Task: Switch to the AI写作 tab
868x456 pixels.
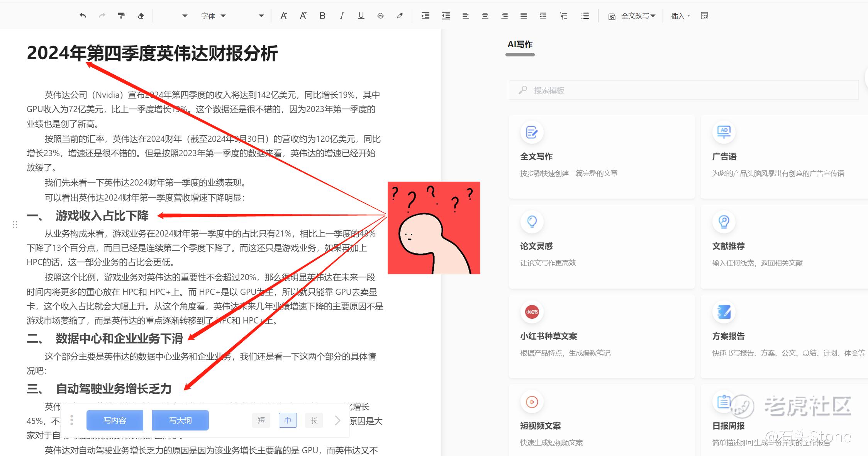Action: pyautogui.click(x=520, y=45)
